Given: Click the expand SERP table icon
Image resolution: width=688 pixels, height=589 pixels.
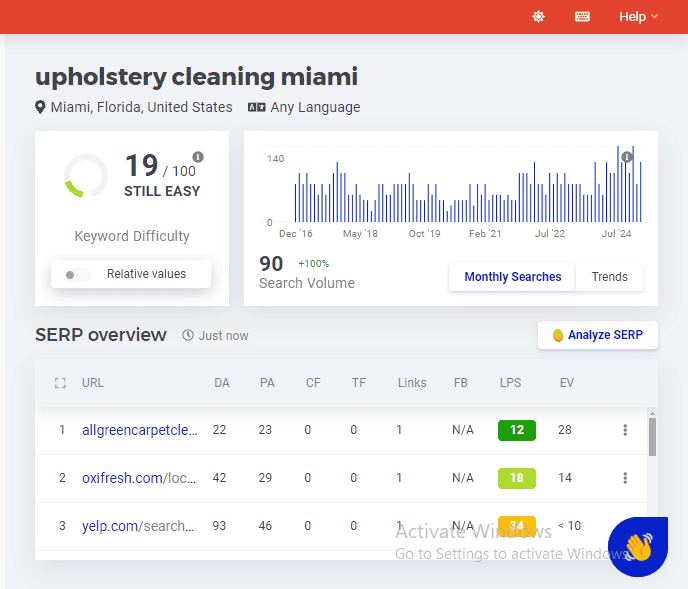Looking at the screenshot, I should pyautogui.click(x=60, y=383).
